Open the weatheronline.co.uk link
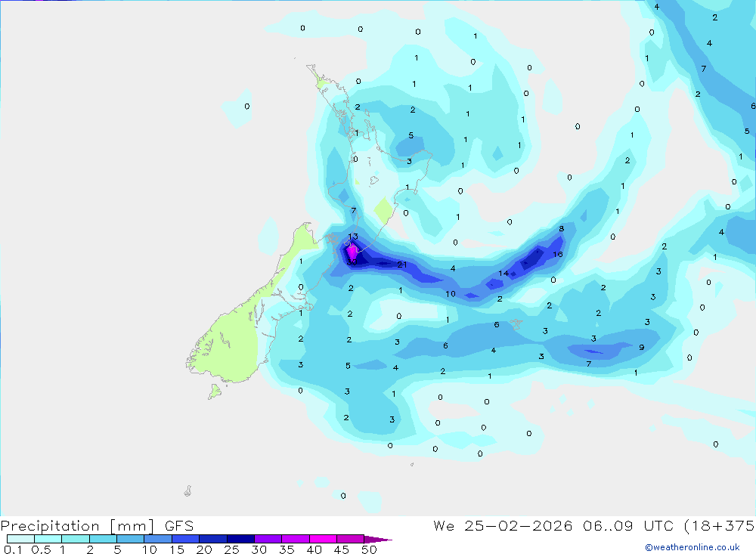The height and width of the screenshot is (554, 756). coord(692,546)
